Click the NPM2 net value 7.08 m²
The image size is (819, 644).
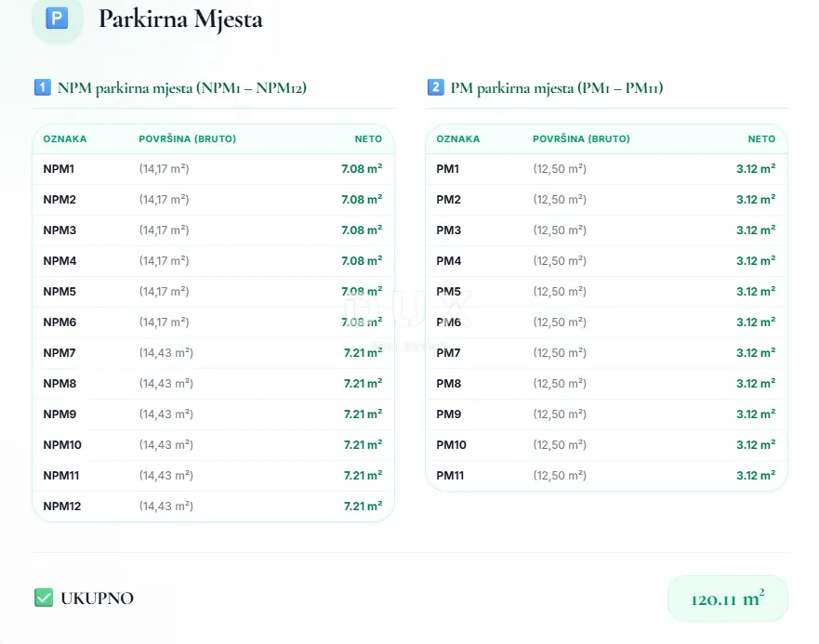pyautogui.click(x=362, y=200)
